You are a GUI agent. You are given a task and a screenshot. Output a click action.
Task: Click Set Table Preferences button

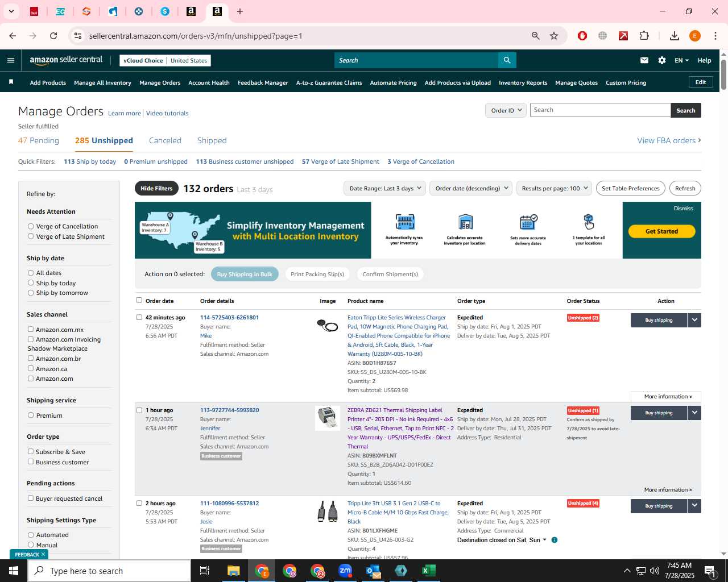pyautogui.click(x=630, y=188)
